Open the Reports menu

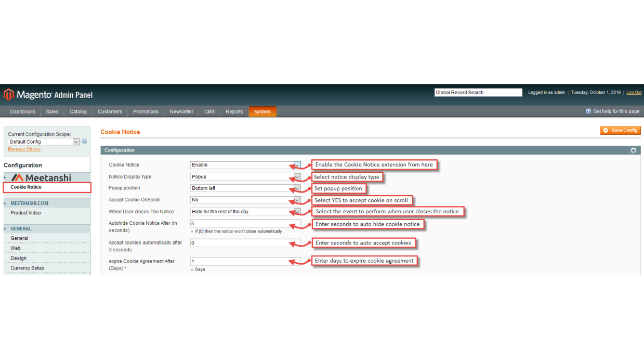pyautogui.click(x=234, y=112)
